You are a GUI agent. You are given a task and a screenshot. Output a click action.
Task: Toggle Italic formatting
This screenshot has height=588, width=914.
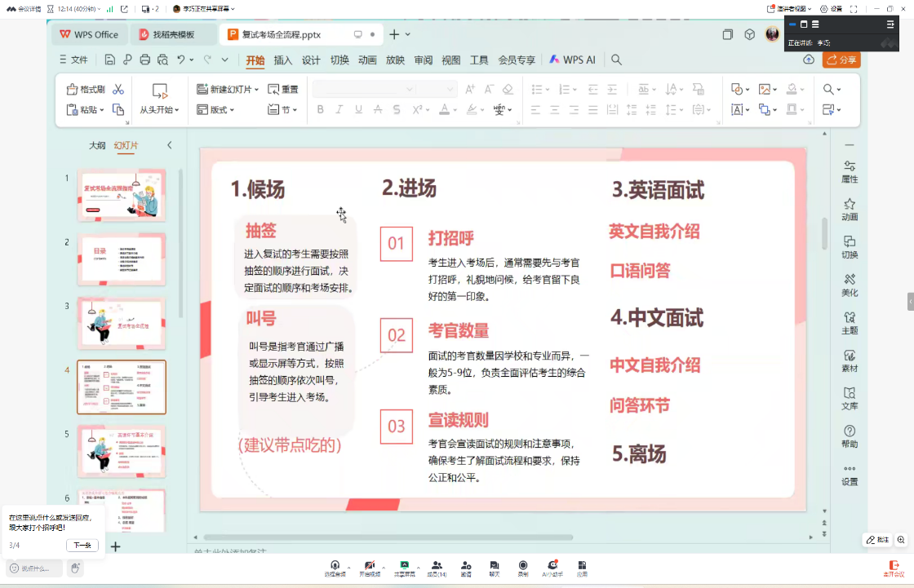point(339,109)
